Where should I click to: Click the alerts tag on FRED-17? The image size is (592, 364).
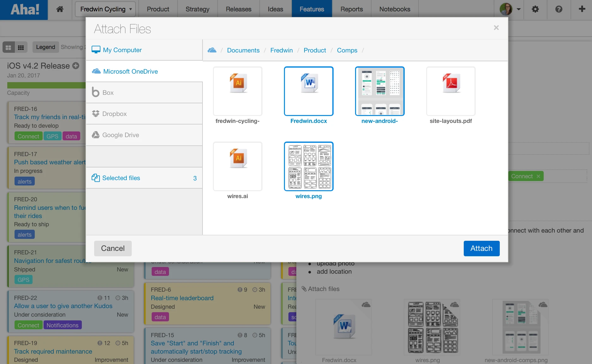tap(25, 181)
